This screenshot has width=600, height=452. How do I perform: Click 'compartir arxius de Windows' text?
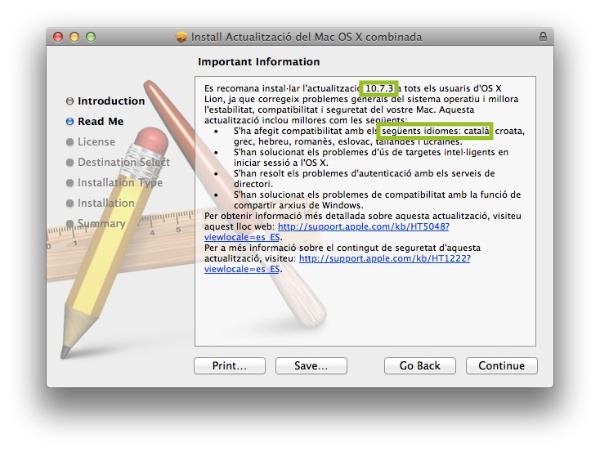click(x=298, y=205)
